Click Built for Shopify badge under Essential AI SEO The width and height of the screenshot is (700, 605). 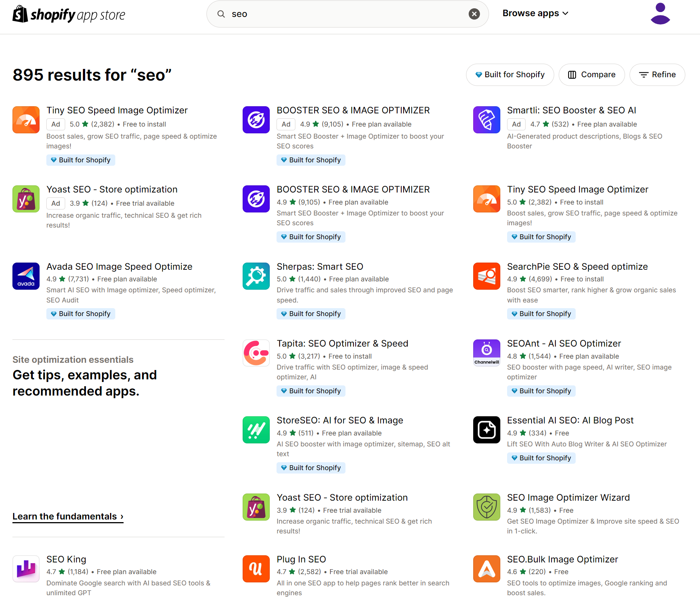tap(541, 458)
